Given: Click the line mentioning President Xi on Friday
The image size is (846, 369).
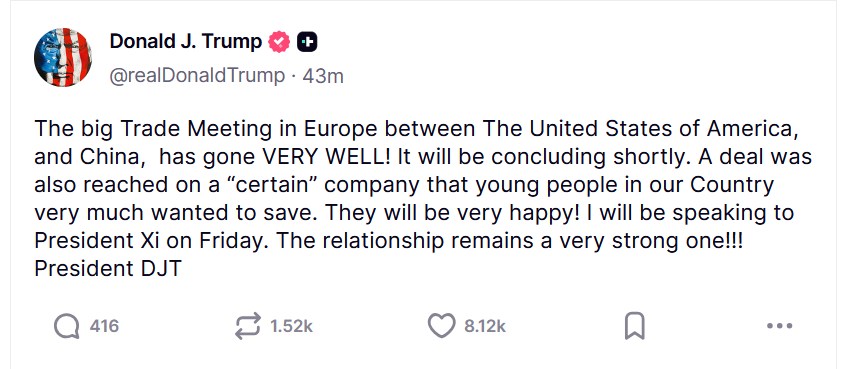Looking at the screenshot, I should click(x=388, y=241).
